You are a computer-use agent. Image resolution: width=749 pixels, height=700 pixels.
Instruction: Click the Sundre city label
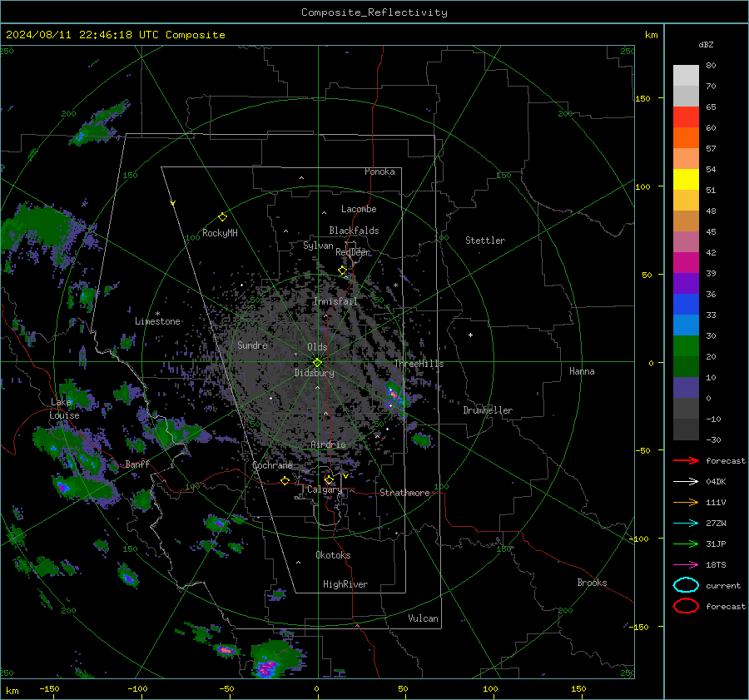tap(252, 345)
